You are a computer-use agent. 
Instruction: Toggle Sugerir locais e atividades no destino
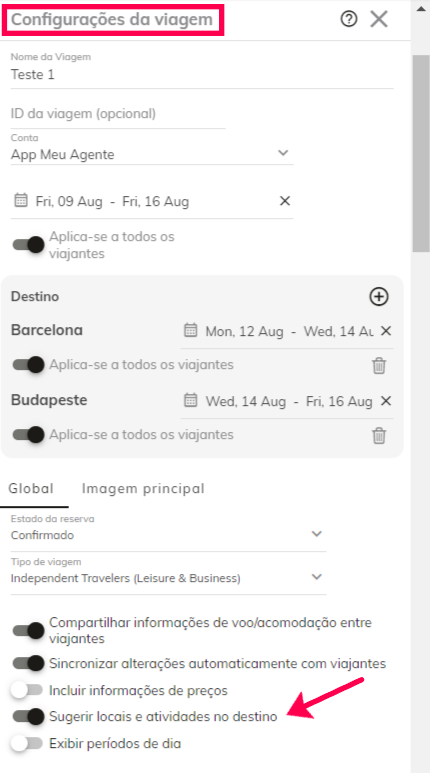(28, 716)
